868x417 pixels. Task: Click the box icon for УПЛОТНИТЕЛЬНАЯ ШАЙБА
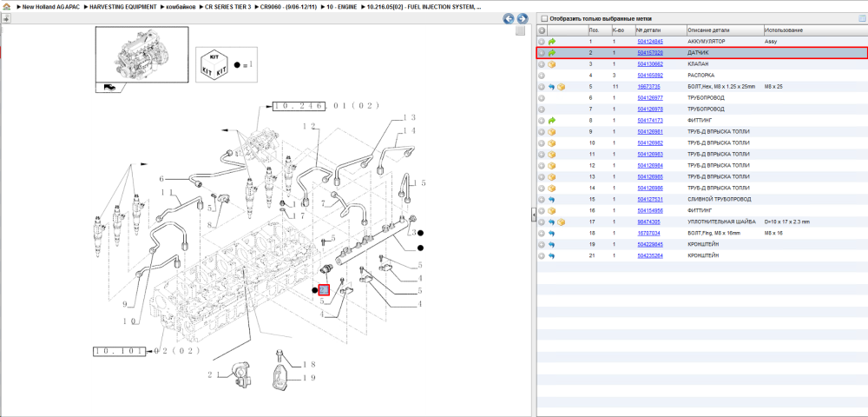(562, 222)
